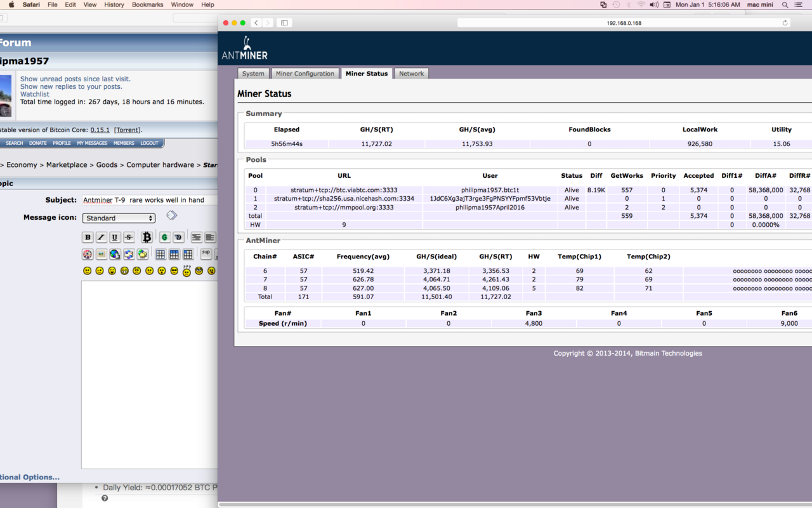Insert the confused '???' smiley emoticon
This screenshot has height=508, width=812.
[187, 271]
